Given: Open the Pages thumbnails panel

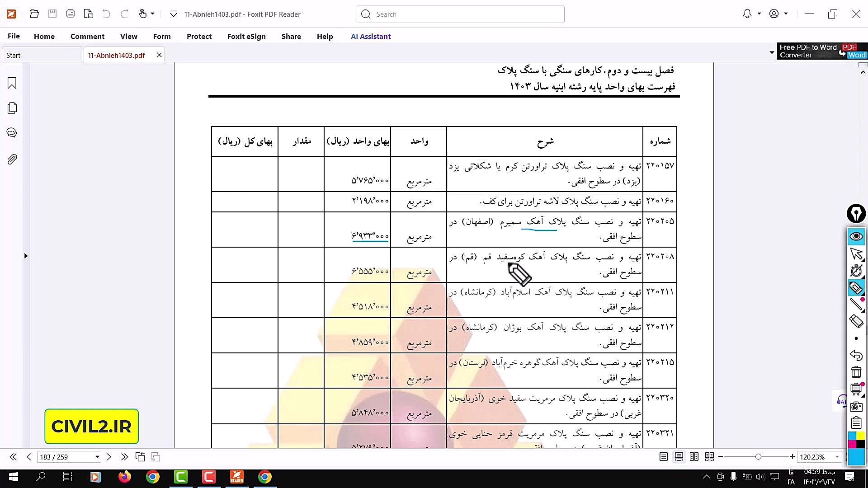Looking at the screenshot, I should [12, 108].
